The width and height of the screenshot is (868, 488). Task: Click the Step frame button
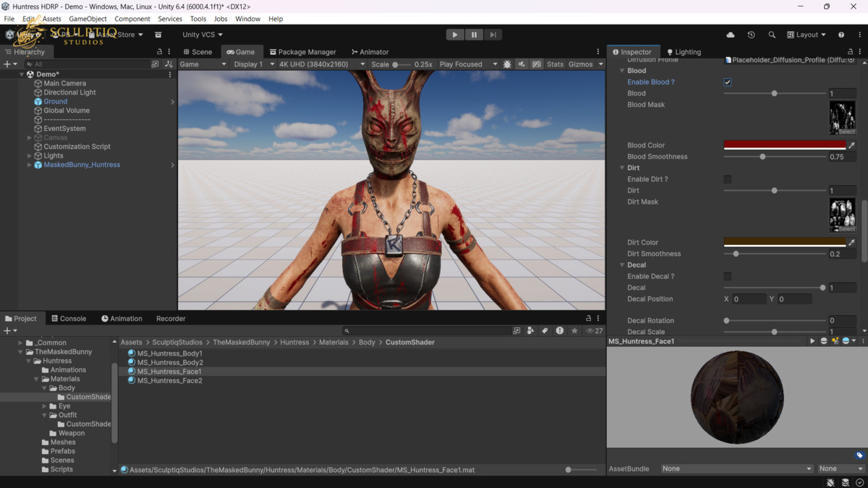click(493, 35)
